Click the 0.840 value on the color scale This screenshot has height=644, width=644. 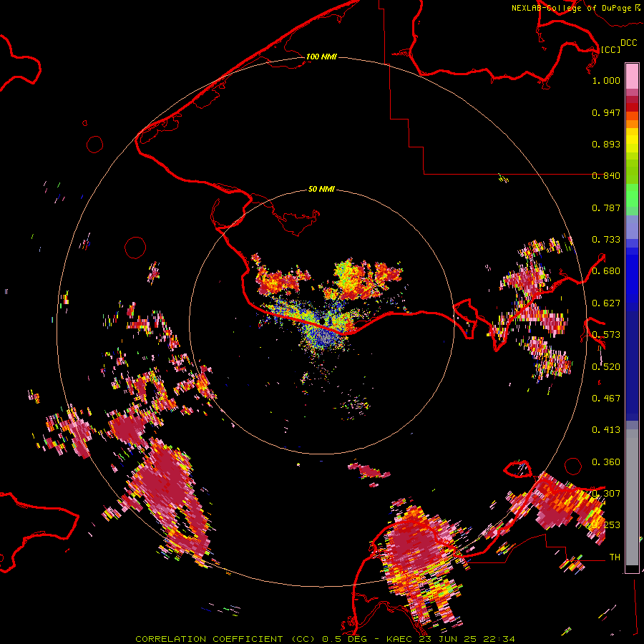pos(606,176)
